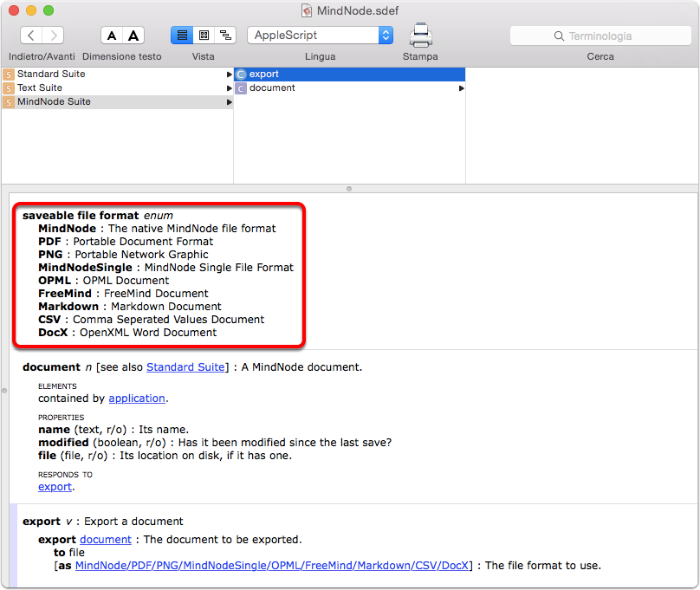Switch to list column view
The width and height of the screenshot is (700, 590).
point(182,36)
